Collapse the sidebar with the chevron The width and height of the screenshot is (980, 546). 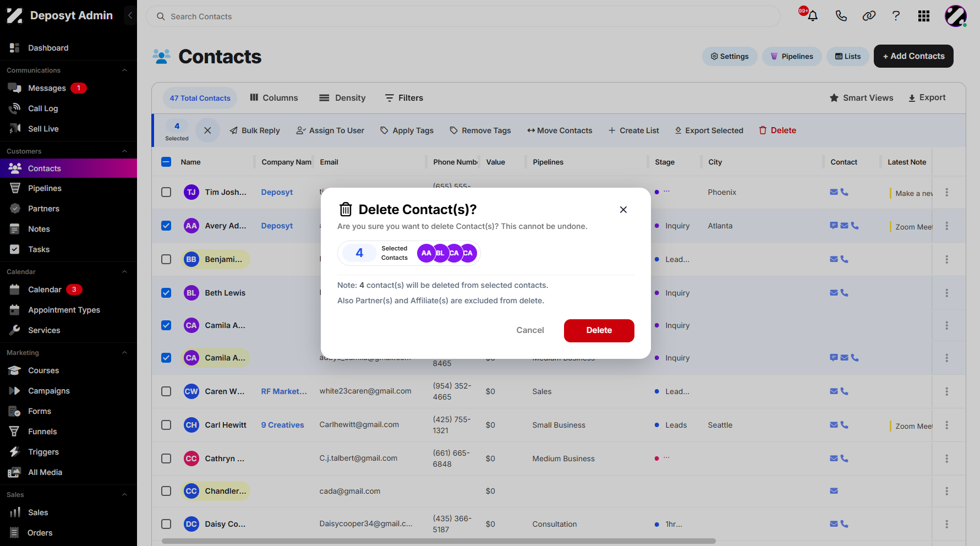(x=130, y=15)
